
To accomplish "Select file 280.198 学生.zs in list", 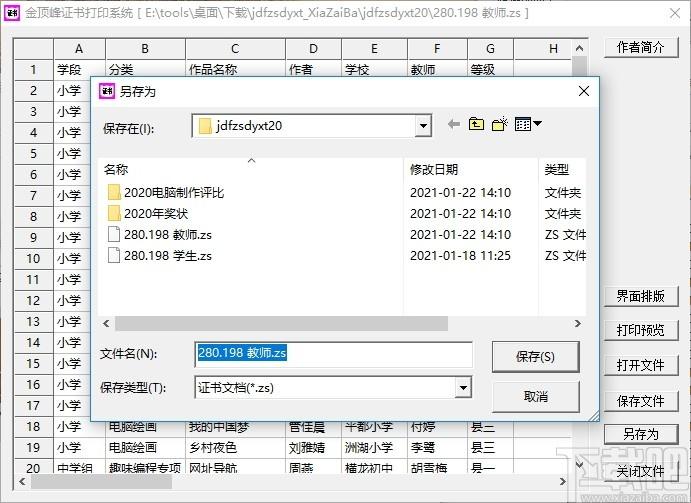I will [166, 256].
